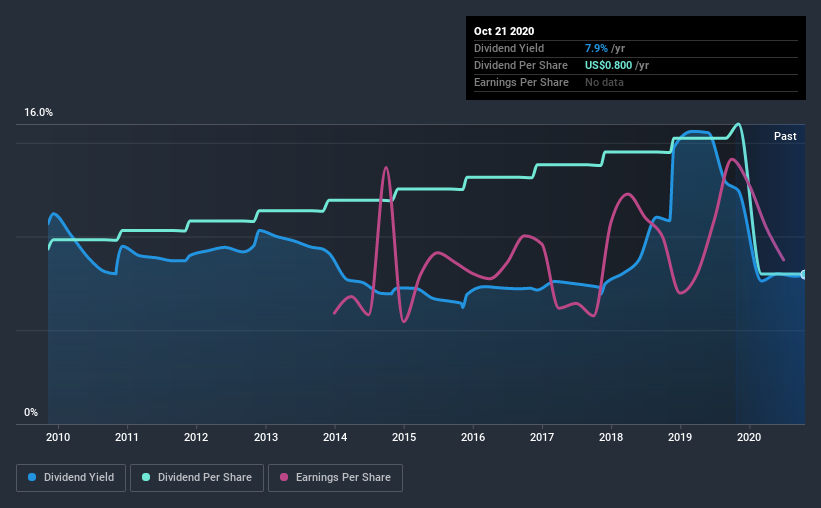Select the 2012 x-axis label
The width and height of the screenshot is (821, 508).
196,437
